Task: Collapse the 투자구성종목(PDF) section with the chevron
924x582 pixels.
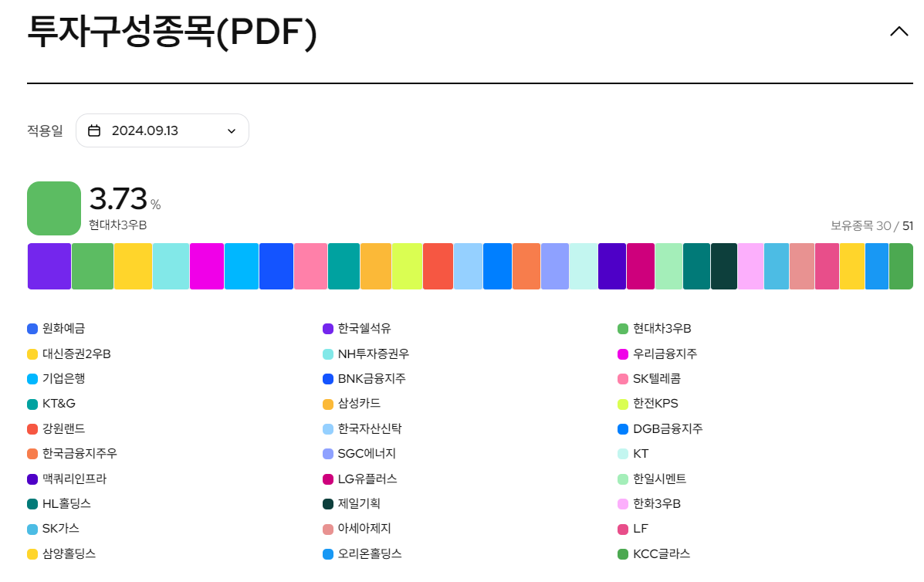Action: 899,31
